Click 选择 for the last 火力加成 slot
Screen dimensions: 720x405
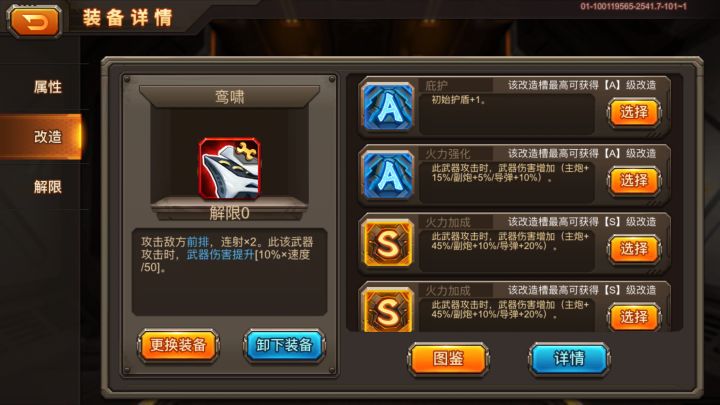click(x=634, y=316)
